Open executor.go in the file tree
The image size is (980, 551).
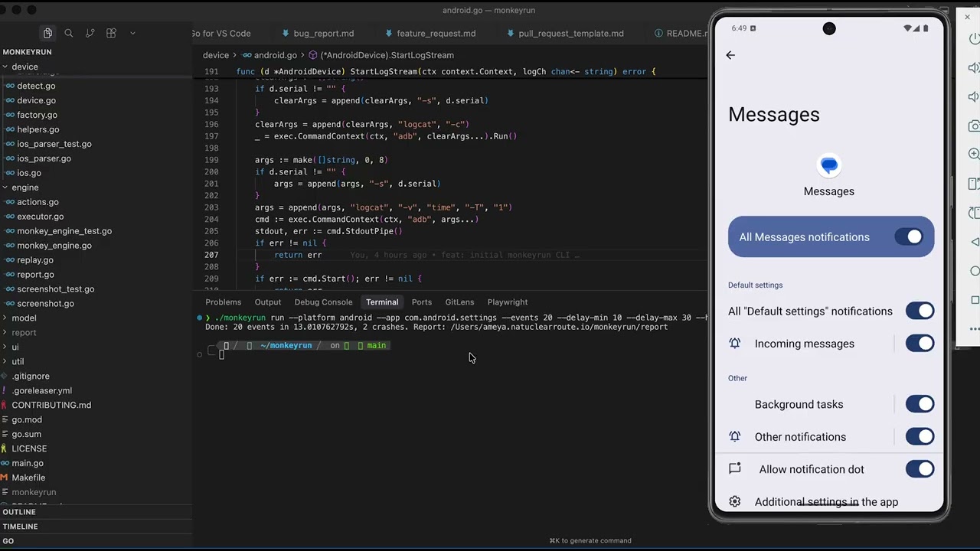pos(40,217)
